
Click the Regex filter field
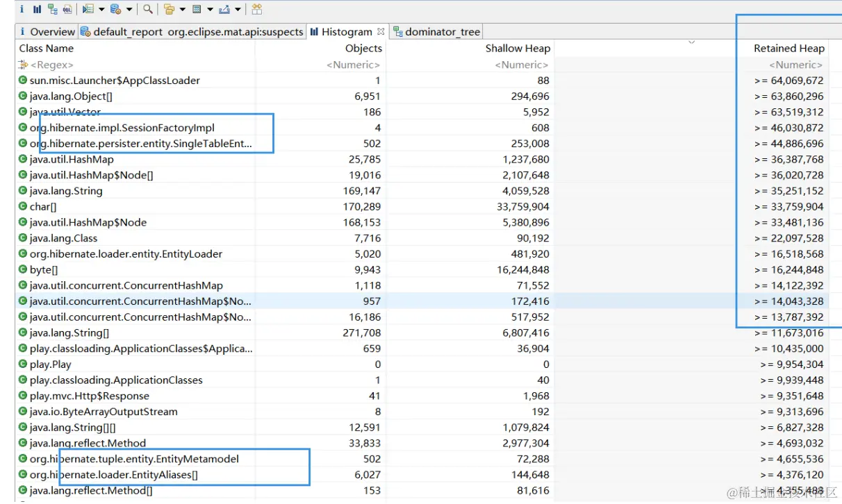(x=52, y=65)
